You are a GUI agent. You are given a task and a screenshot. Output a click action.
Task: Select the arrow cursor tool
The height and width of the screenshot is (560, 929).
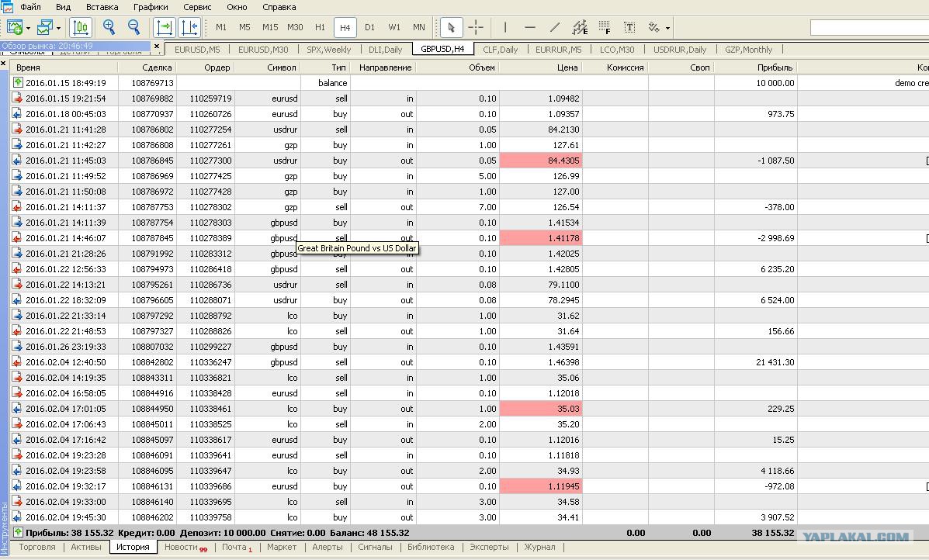pos(452,27)
